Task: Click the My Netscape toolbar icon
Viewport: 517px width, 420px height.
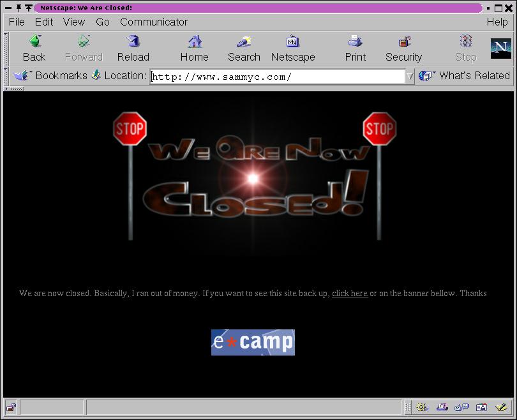Action: pos(293,48)
